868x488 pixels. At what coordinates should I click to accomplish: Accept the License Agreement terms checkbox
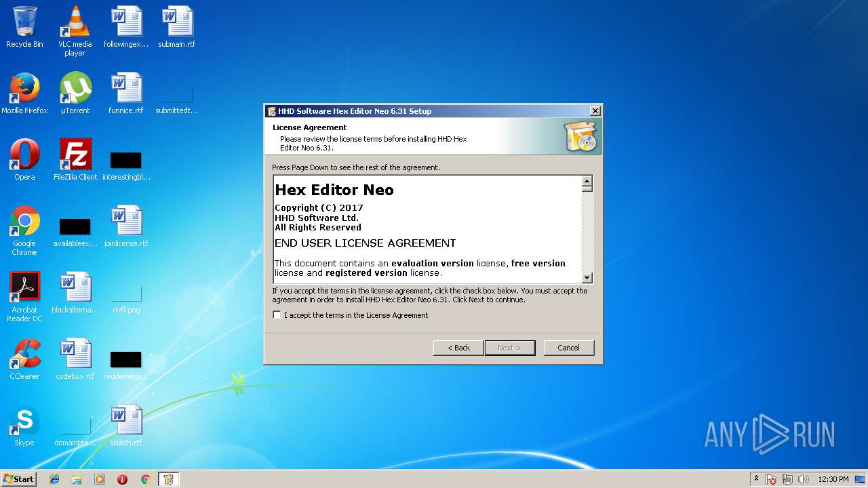(277, 315)
